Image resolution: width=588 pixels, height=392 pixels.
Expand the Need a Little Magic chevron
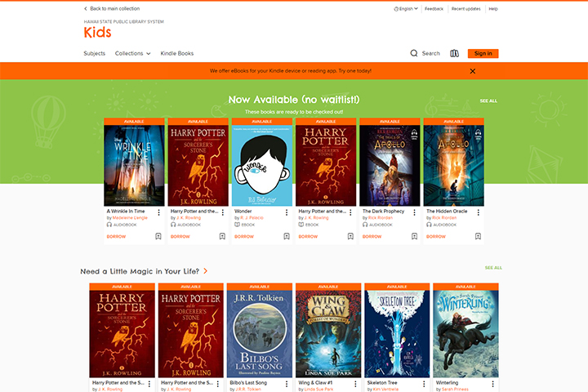click(x=206, y=271)
